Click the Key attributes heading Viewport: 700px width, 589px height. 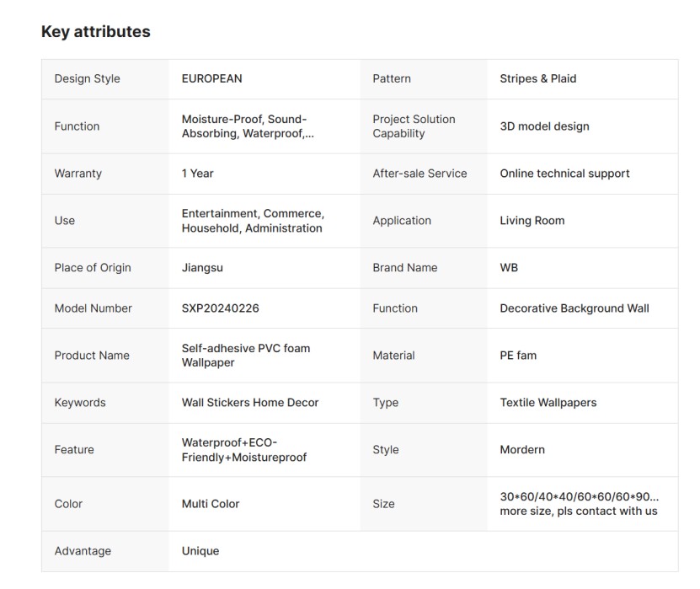95,32
